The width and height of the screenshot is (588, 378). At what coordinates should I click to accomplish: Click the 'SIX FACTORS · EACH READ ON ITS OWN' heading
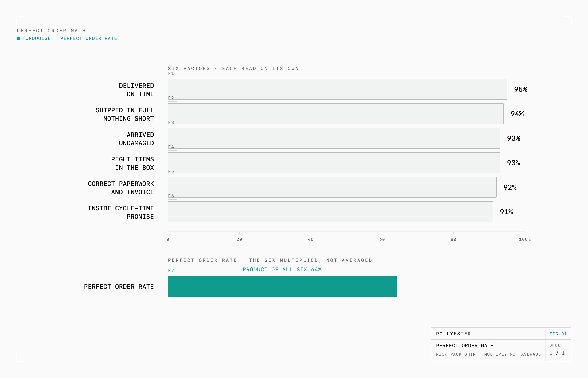click(233, 68)
